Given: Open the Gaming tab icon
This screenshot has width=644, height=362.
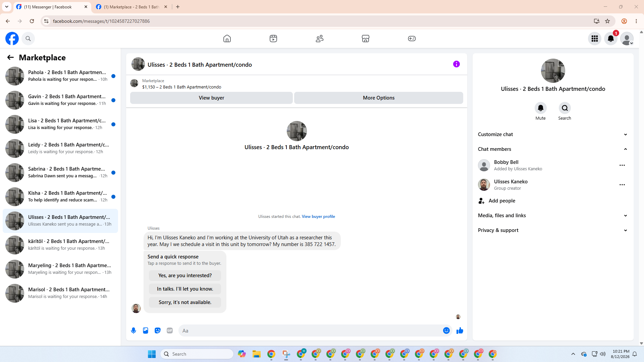Looking at the screenshot, I should click(412, 39).
